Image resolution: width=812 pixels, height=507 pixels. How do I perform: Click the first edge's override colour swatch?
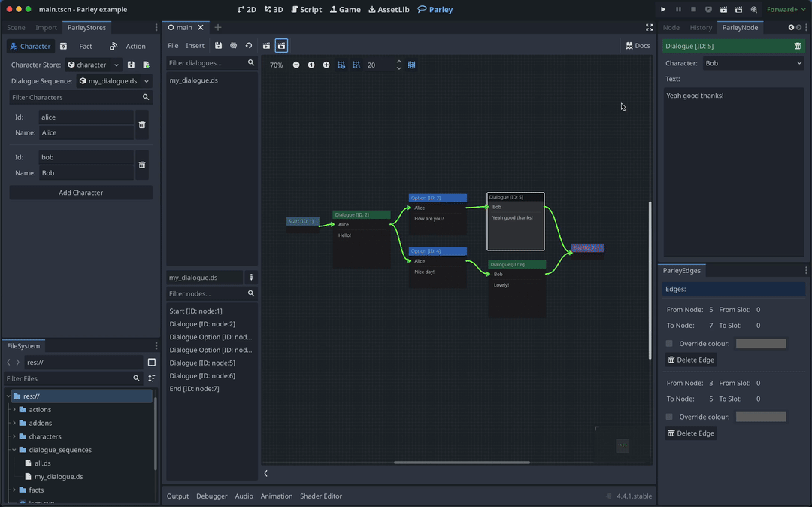pos(760,344)
